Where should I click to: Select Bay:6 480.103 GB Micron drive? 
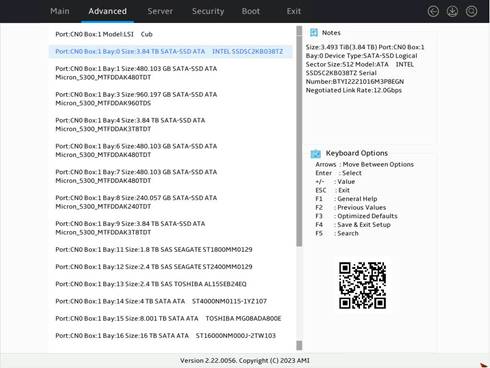136,150
